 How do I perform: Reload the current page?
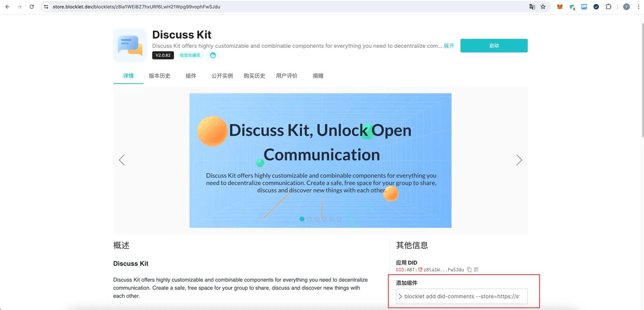tap(31, 7)
